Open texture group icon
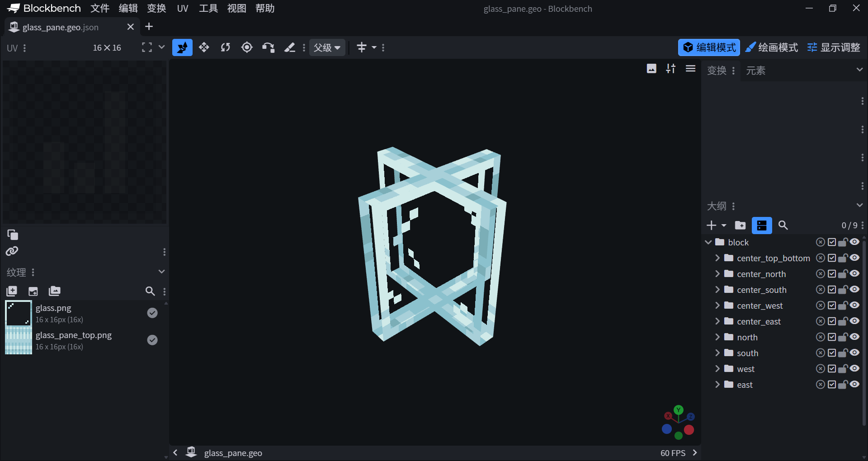Viewport: 868px width, 461px height. [x=54, y=291]
